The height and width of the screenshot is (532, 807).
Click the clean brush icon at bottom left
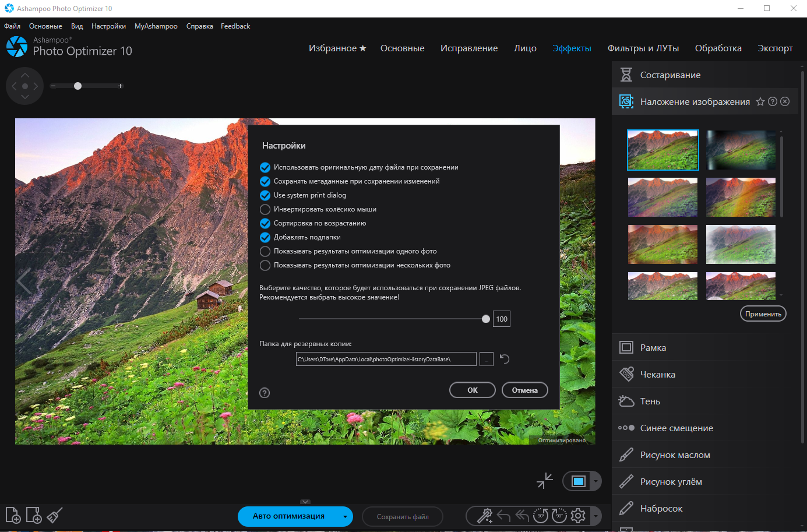coord(55,515)
